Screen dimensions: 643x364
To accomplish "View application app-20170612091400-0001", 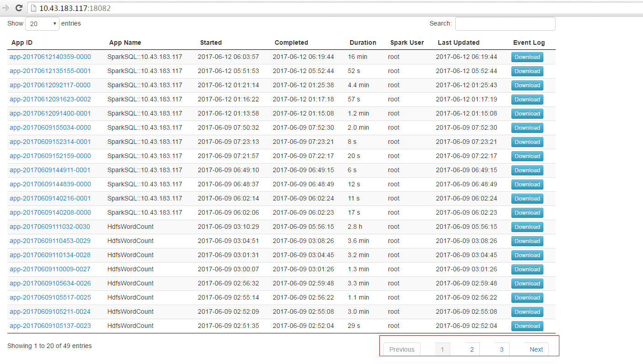I will 50,113.
